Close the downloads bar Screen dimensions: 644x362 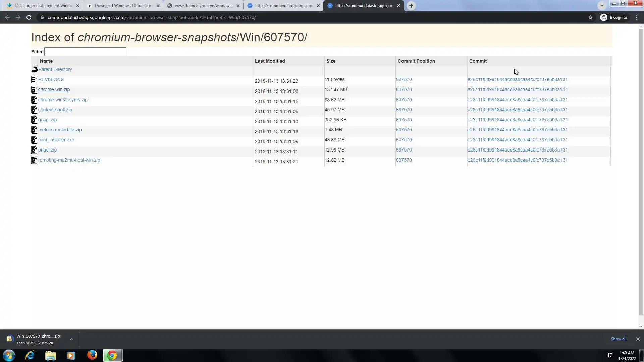tap(638, 339)
